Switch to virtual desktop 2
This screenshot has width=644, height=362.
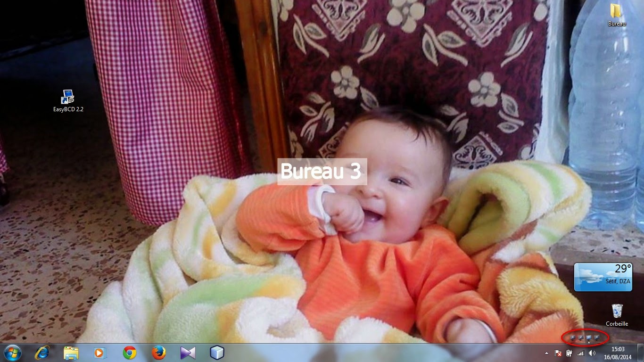coord(581,337)
